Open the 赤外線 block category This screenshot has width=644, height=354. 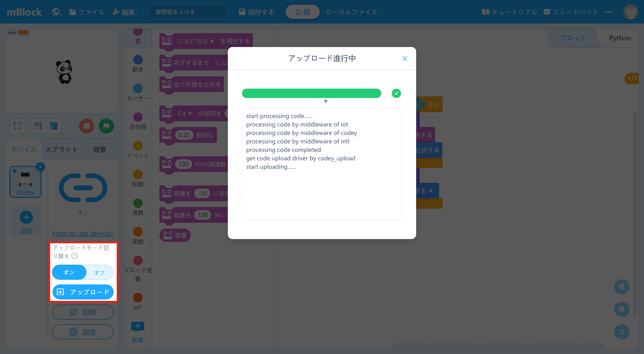pos(137,121)
